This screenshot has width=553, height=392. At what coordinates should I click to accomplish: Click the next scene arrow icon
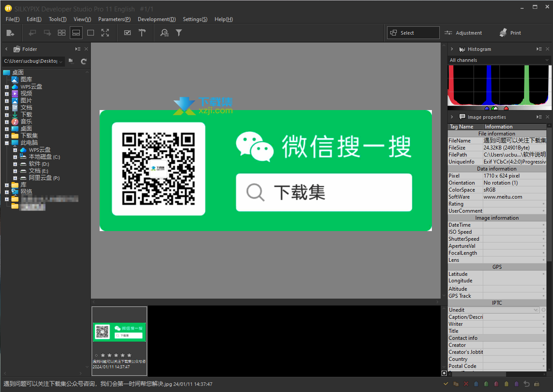tap(47, 33)
